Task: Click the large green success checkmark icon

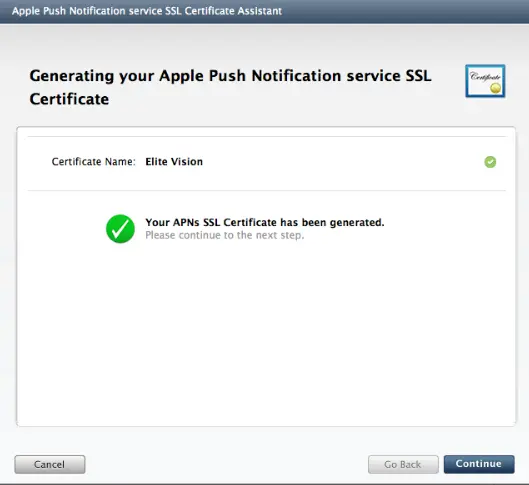Action: 120,229
